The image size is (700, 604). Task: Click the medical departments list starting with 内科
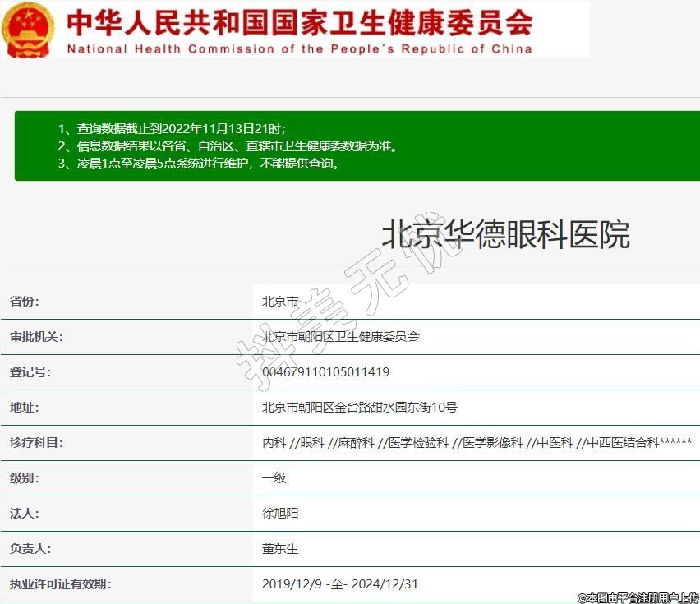click(477, 443)
